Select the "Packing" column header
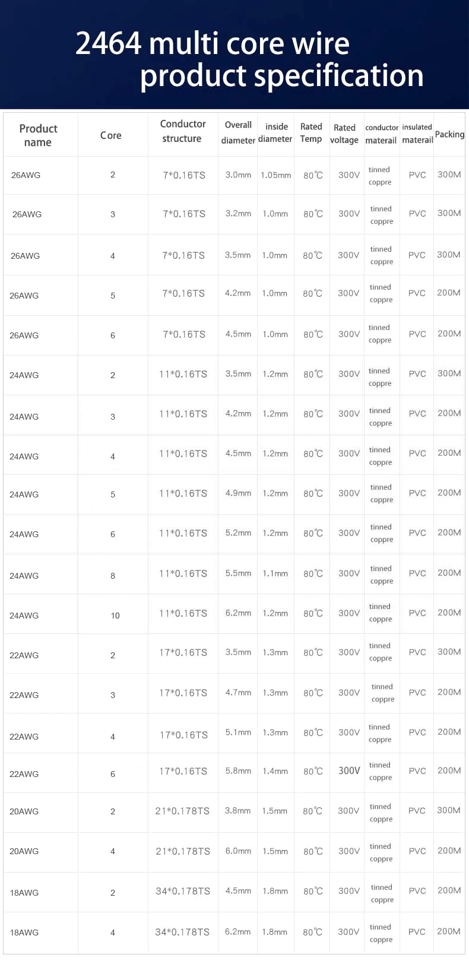 point(449,134)
